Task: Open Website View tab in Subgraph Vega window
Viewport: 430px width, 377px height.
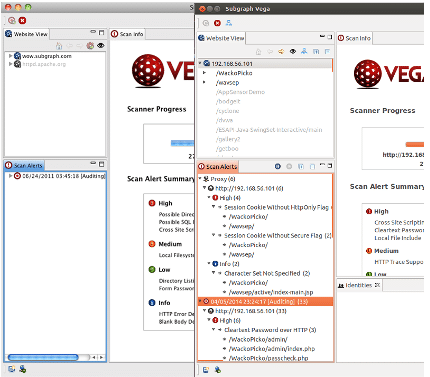Action: (221, 38)
